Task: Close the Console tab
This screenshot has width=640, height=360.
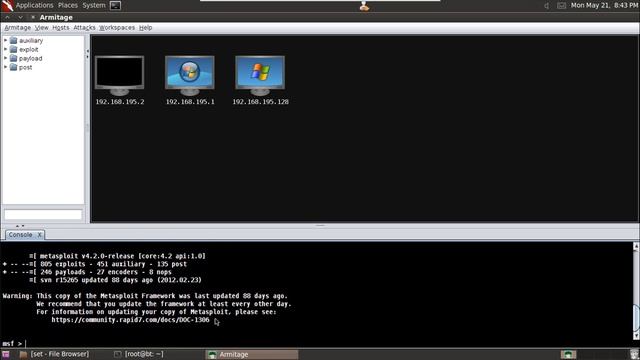Action: (40, 235)
